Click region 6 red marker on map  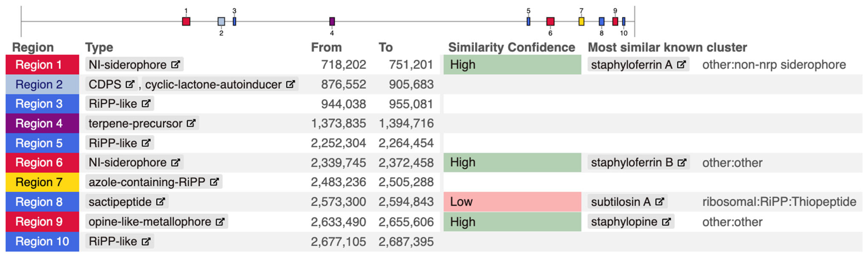[x=550, y=22]
